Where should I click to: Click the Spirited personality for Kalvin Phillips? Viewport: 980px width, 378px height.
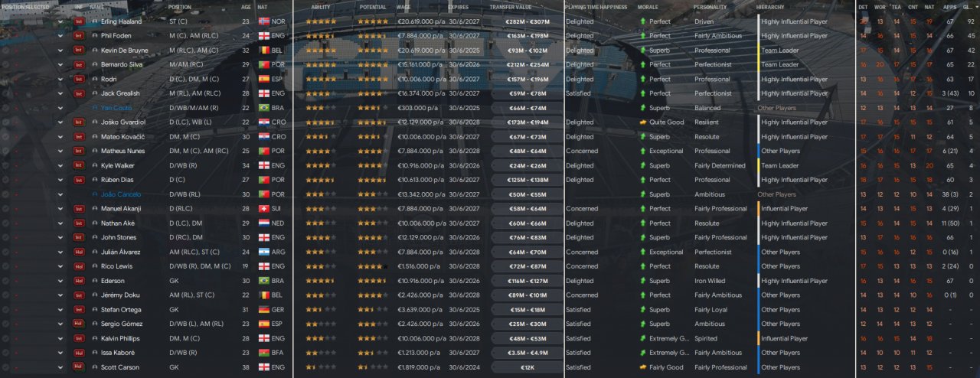(706, 338)
